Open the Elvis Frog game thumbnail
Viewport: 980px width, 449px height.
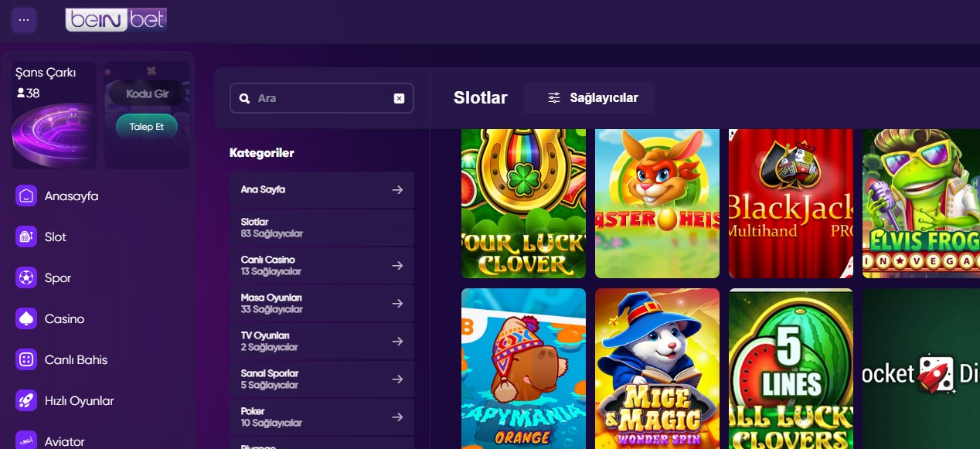(924, 203)
